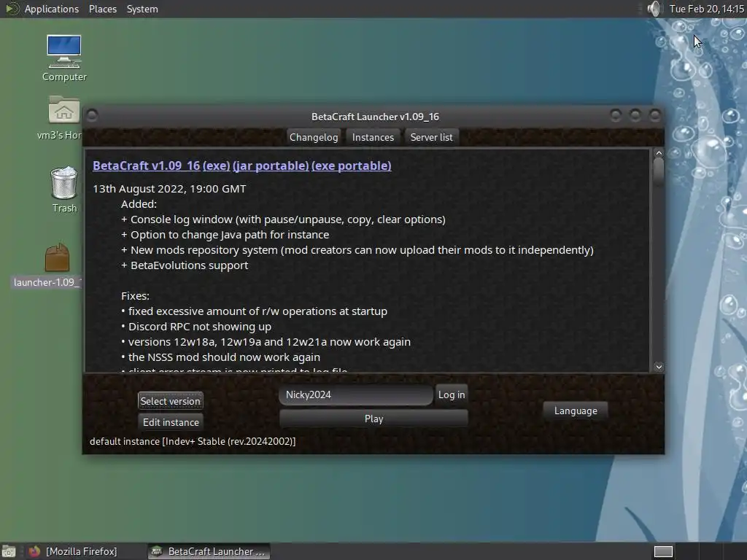Click the 'Added:' heading in changelog
The width and height of the screenshot is (747, 560).
click(x=139, y=204)
